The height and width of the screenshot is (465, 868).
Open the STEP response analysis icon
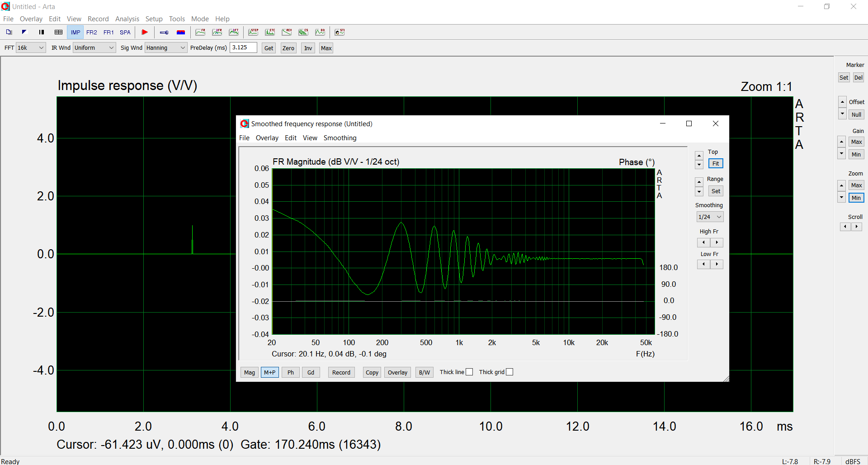coord(253,32)
